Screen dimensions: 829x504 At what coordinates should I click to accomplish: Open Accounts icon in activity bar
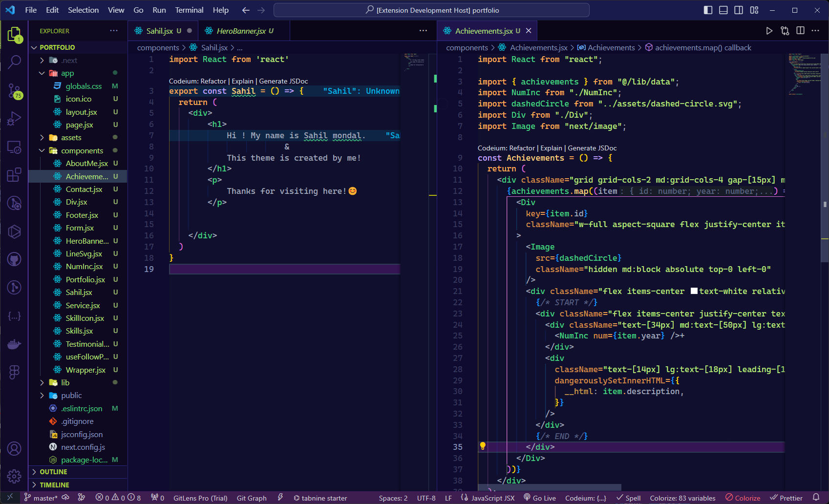tap(15, 448)
